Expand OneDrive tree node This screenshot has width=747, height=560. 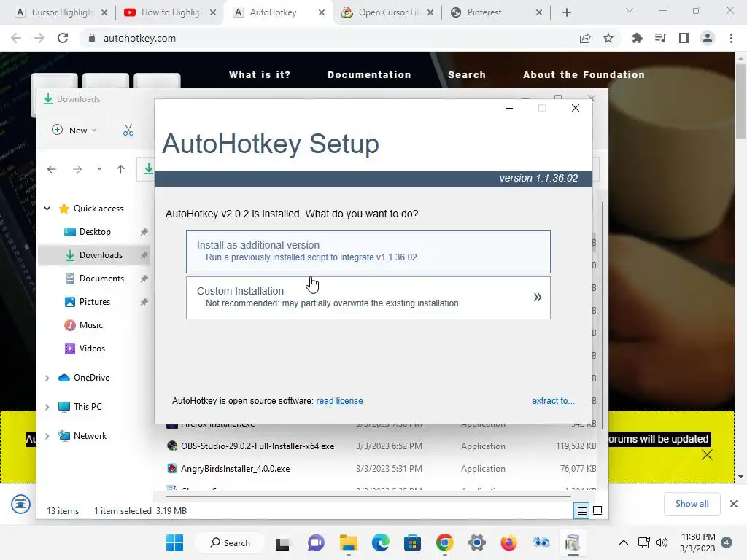47,378
